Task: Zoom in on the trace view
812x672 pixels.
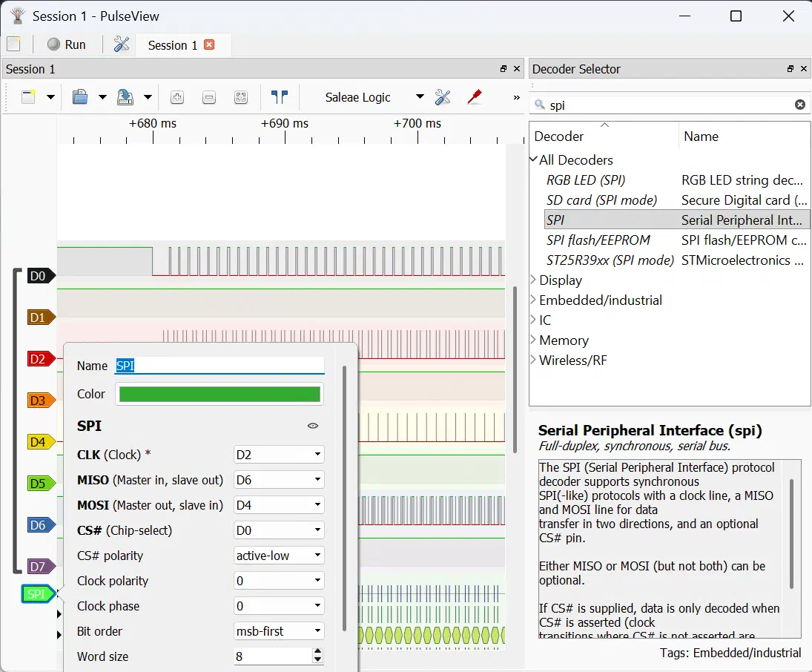Action: pos(177,97)
